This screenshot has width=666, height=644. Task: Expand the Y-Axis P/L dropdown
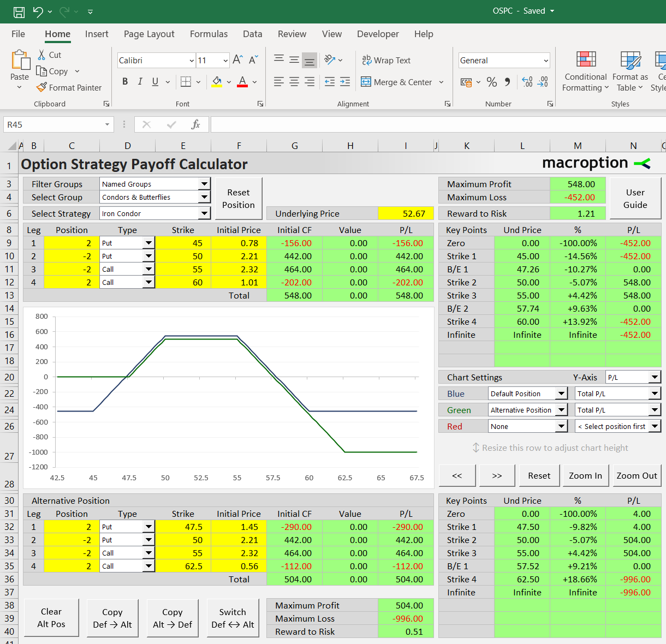655,377
